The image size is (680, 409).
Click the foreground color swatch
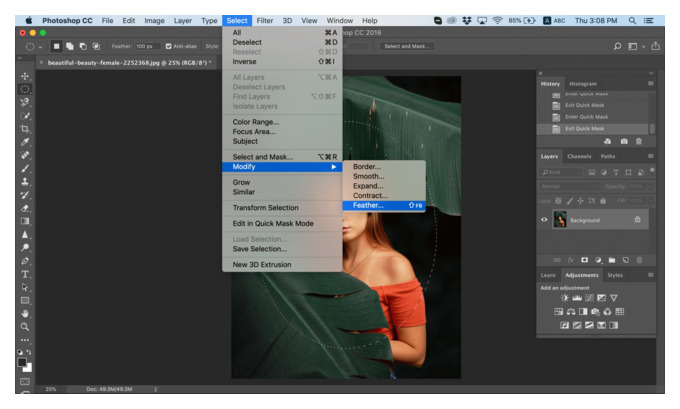tap(22, 362)
